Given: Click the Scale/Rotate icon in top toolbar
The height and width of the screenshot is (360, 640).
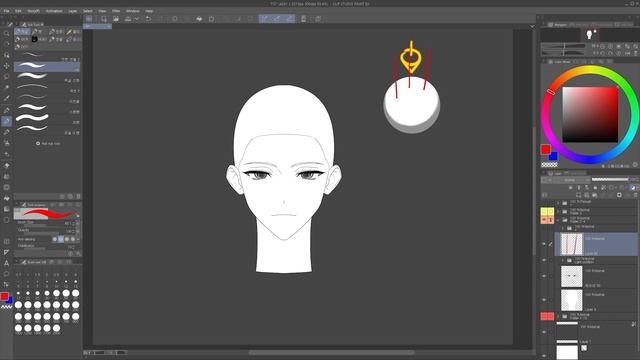Looking at the screenshot, I should click(211, 19).
